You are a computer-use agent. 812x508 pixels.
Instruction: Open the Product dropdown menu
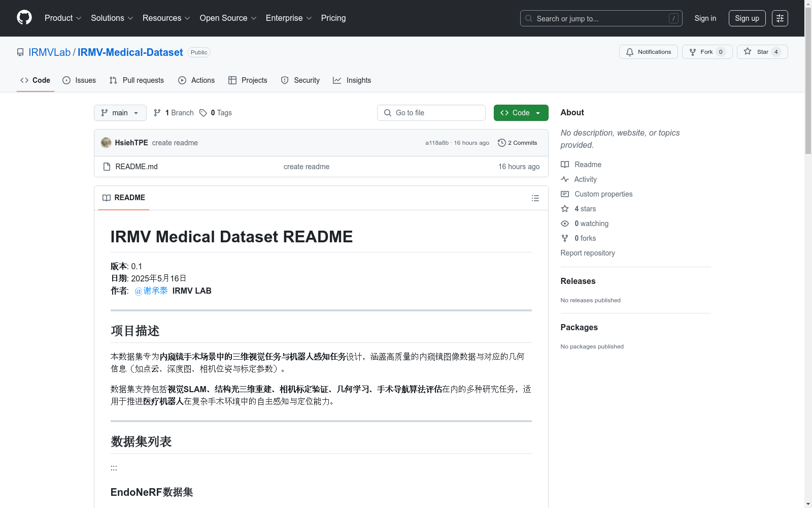pos(63,18)
